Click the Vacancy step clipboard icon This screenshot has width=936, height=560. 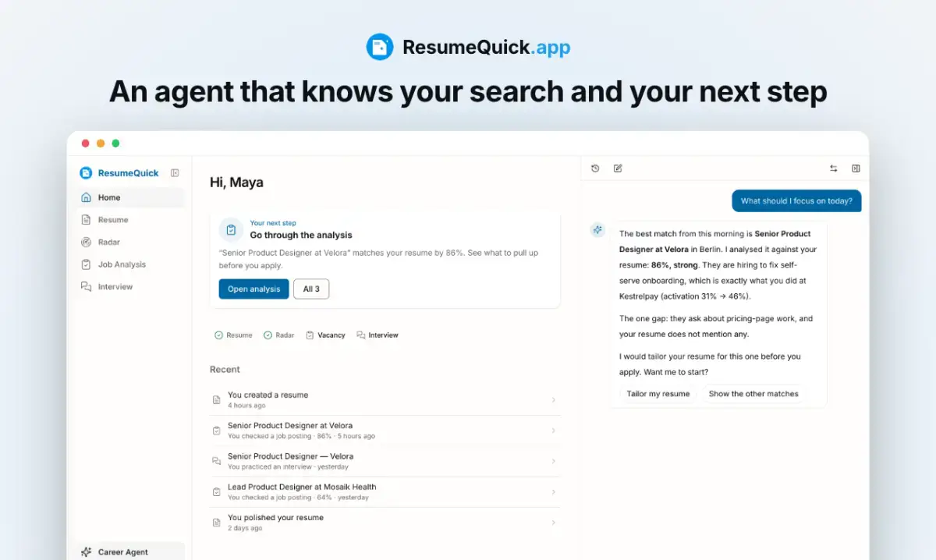click(x=310, y=335)
